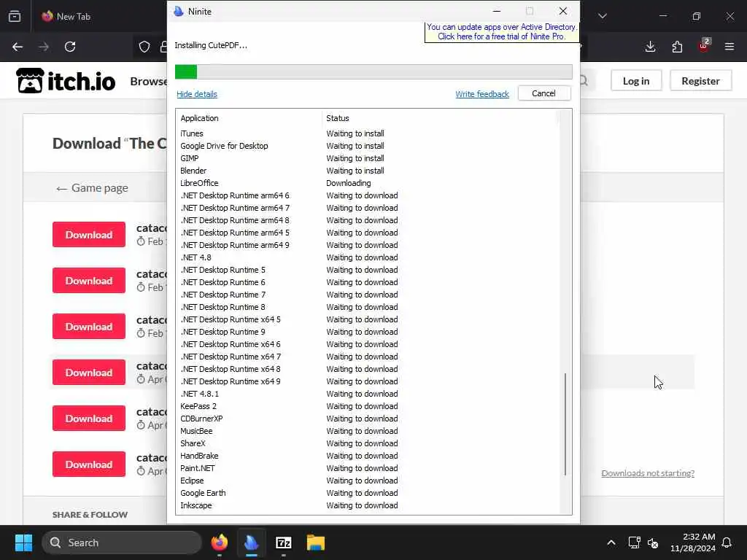Select the LibreOffice row
This screenshot has width=747, height=560.
coord(368,183)
